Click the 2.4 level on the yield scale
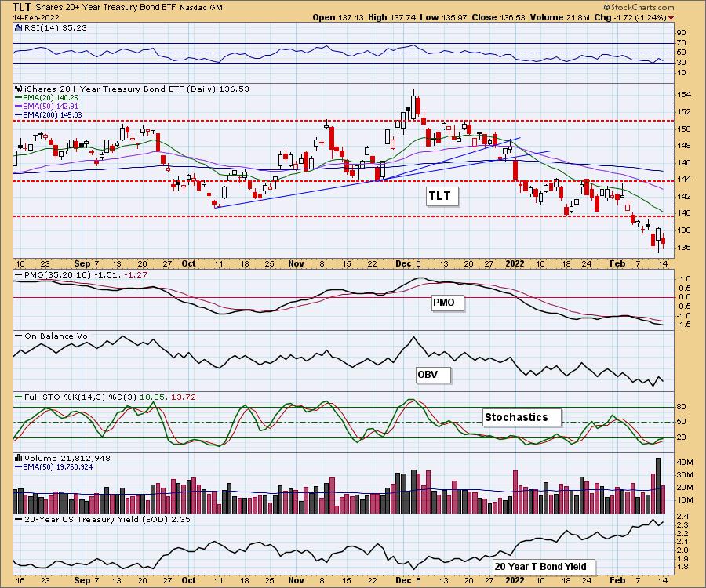Image resolution: width=706 pixels, height=588 pixels. pos(682,517)
